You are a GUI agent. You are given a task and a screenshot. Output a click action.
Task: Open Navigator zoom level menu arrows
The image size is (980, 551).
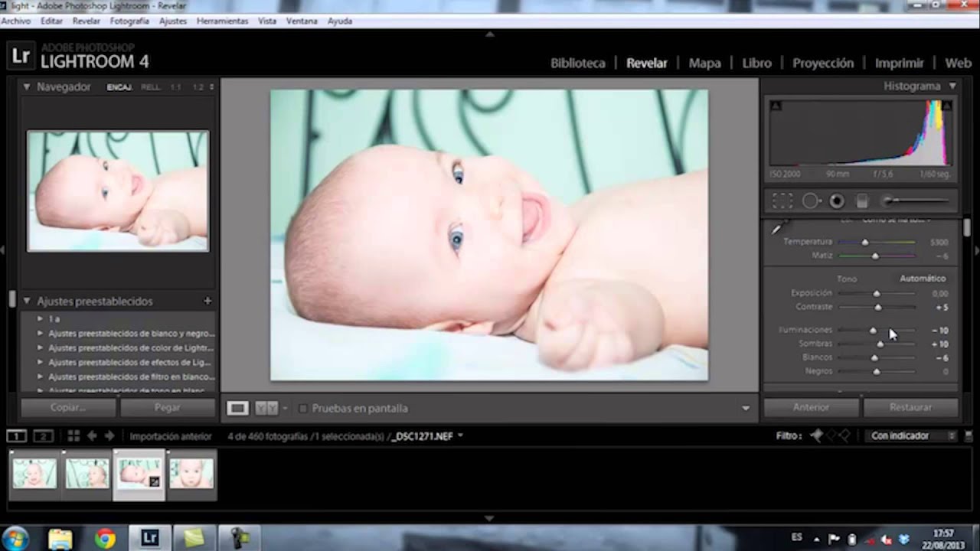point(211,87)
